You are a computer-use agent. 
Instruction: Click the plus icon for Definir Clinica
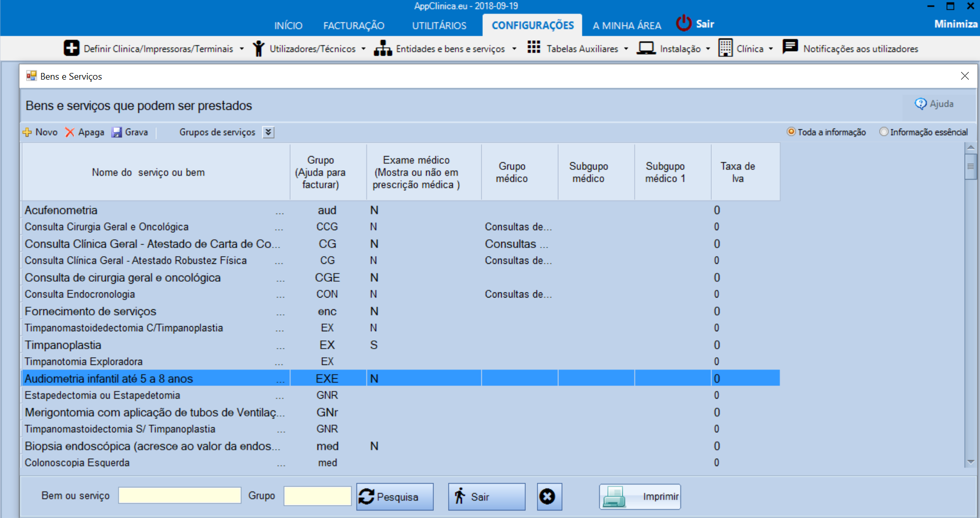[x=71, y=48]
